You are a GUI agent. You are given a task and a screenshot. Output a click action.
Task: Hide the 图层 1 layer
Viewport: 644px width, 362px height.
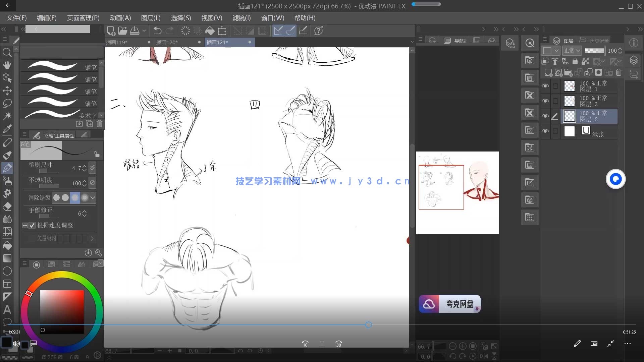[x=545, y=86]
